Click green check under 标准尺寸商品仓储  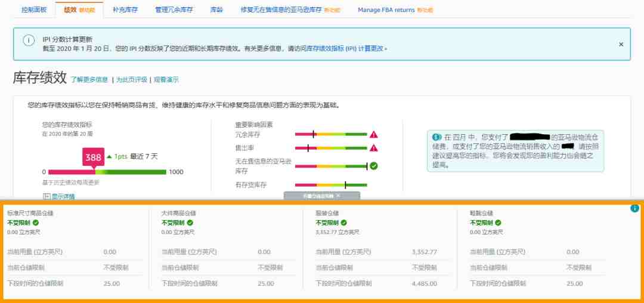pos(35,222)
